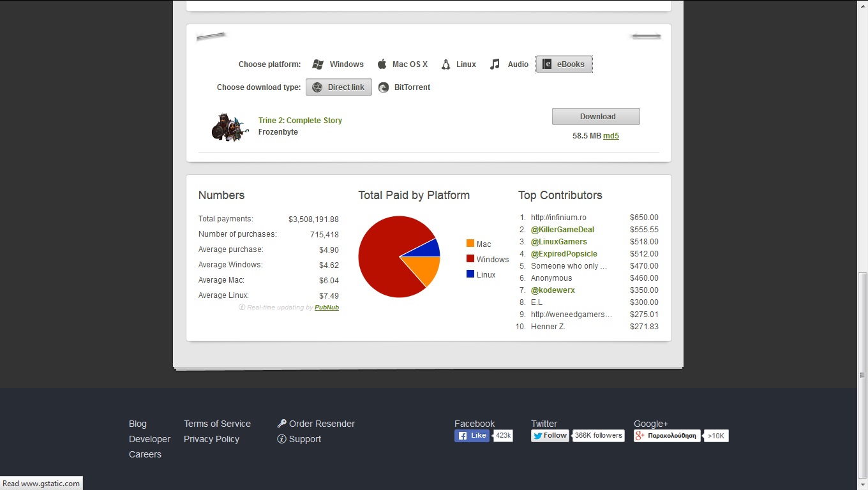Open the 366K followers count link
Screen dimensions: 868x490
[x=598, y=436]
